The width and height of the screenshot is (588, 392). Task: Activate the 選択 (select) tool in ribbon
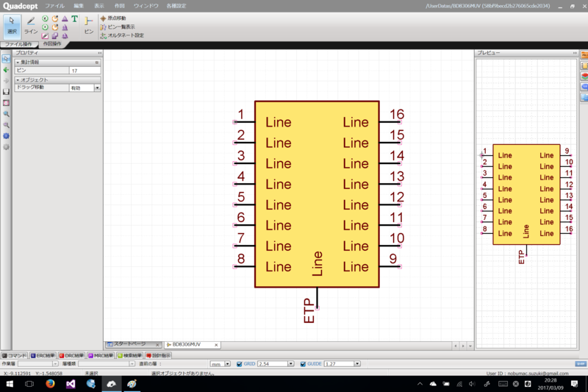coord(12,26)
